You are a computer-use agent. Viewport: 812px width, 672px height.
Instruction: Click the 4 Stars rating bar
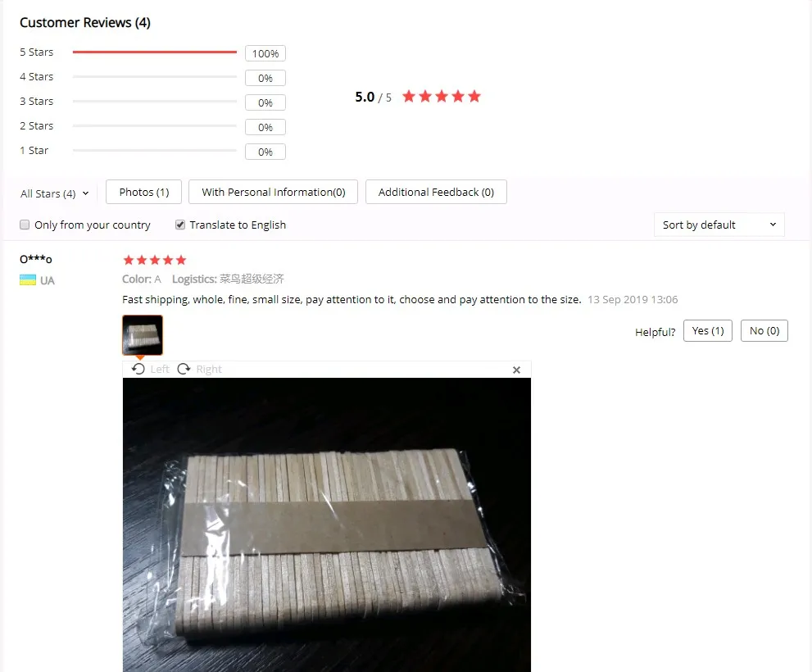[155, 77]
